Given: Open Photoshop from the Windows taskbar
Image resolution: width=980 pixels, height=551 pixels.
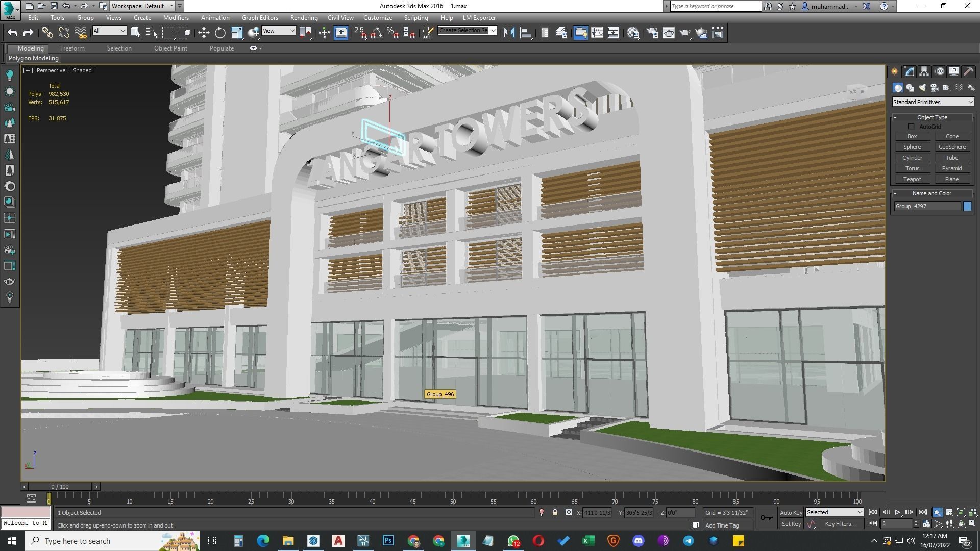Looking at the screenshot, I should point(388,541).
